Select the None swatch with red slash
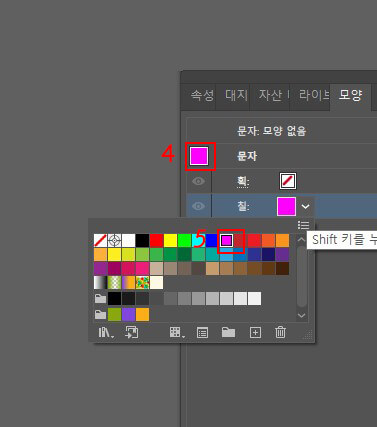Image resolution: width=377 pixels, height=427 pixels. [x=100, y=240]
